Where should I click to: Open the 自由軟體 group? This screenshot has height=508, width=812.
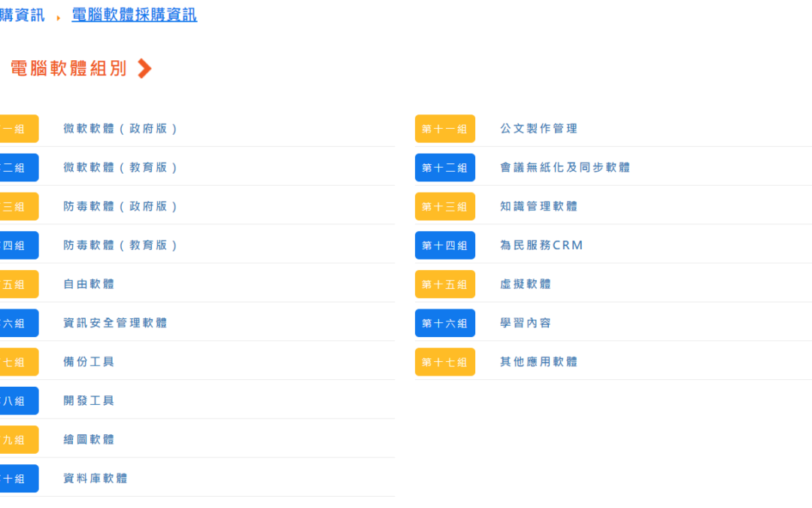click(89, 284)
